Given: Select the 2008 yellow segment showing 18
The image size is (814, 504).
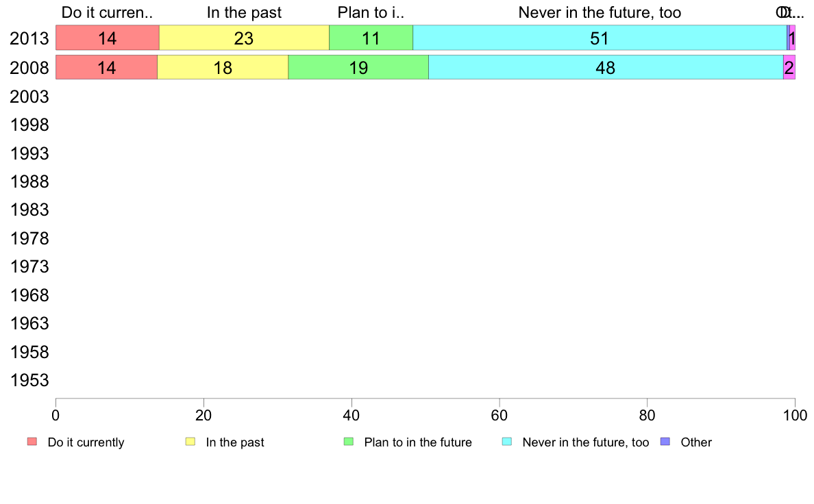Looking at the screenshot, I should 223,68.
